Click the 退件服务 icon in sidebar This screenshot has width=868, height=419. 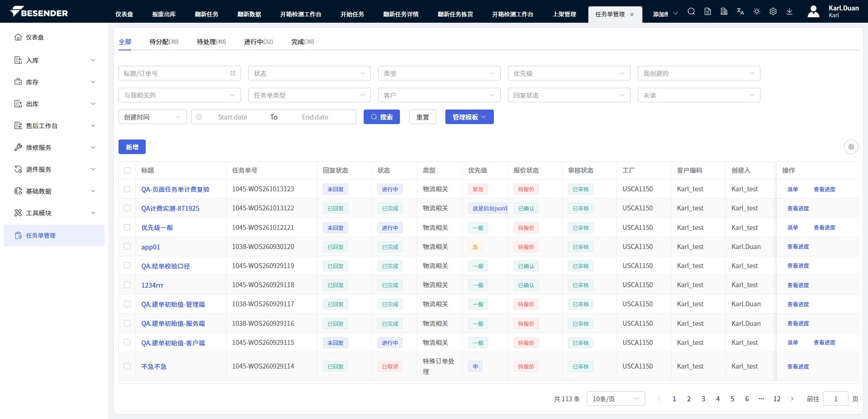pyautogui.click(x=18, y=169)
